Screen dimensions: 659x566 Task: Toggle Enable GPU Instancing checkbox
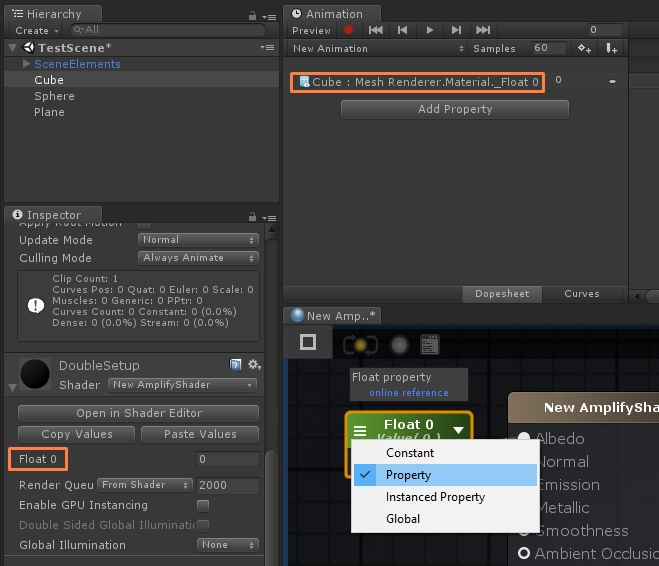pos(203,505)
